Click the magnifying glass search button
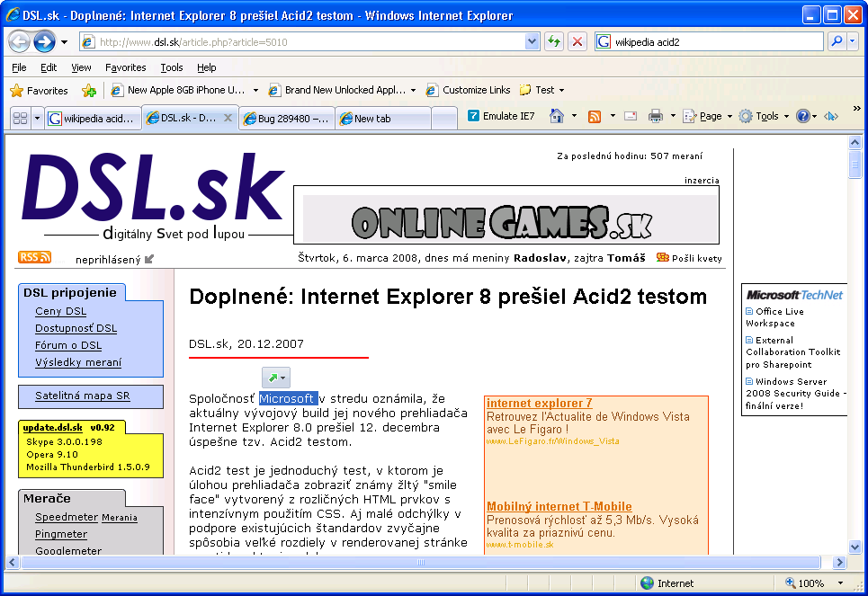The image size is (868, 596). [837, 41]
